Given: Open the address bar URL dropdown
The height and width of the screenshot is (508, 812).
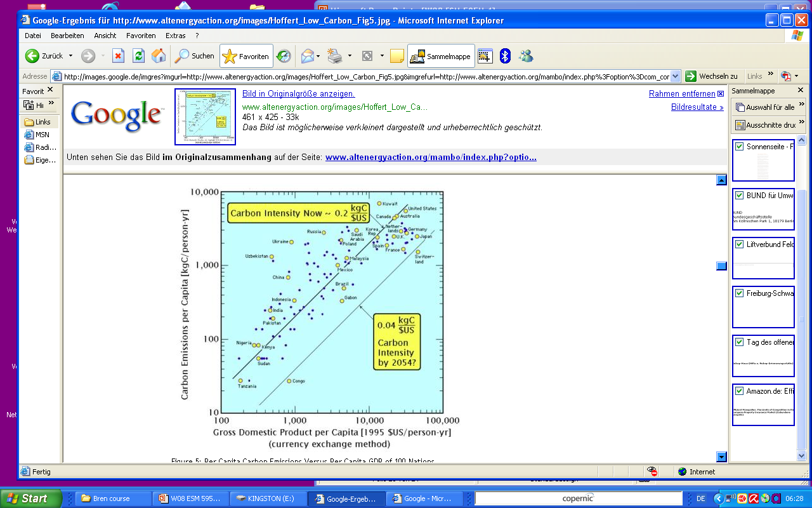Looking at the screenshot, I should coord(675,76).
